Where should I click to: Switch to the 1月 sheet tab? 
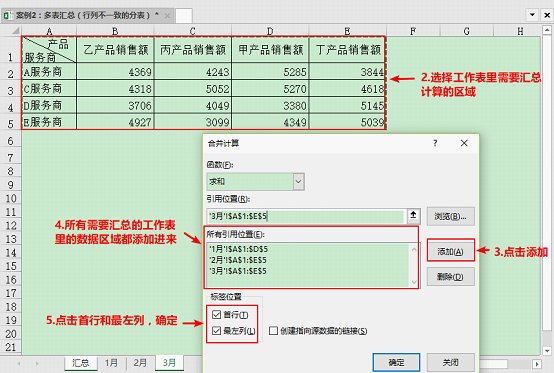pyautogui.click(x=111, y=363)
